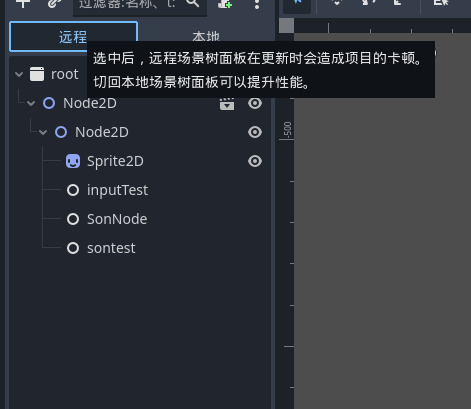
Task: Click the magnifier icon in filter box
Action: (x=192, y=3)
